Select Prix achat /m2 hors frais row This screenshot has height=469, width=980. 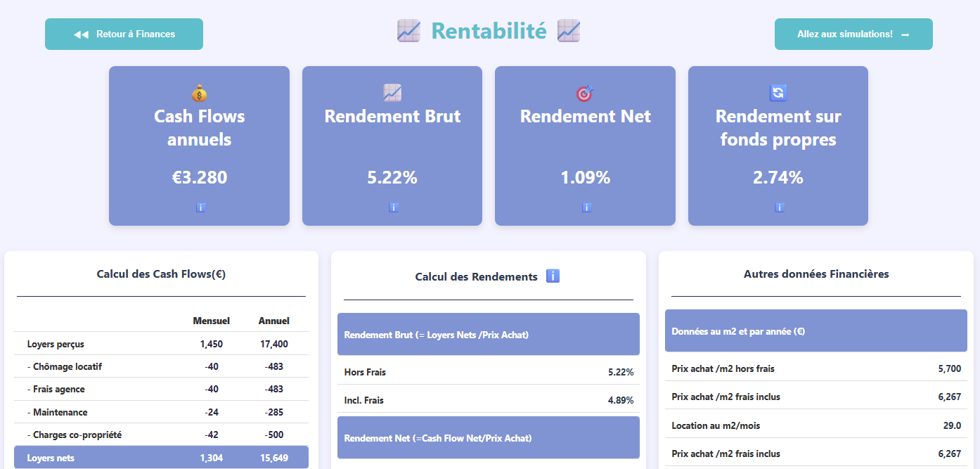pos(816,368)
